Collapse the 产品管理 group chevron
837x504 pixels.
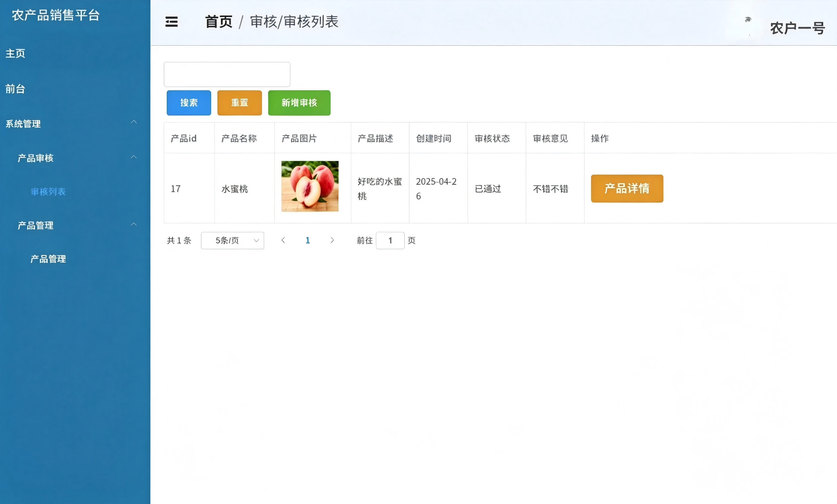pyautogui.click(x=134, y=224)
